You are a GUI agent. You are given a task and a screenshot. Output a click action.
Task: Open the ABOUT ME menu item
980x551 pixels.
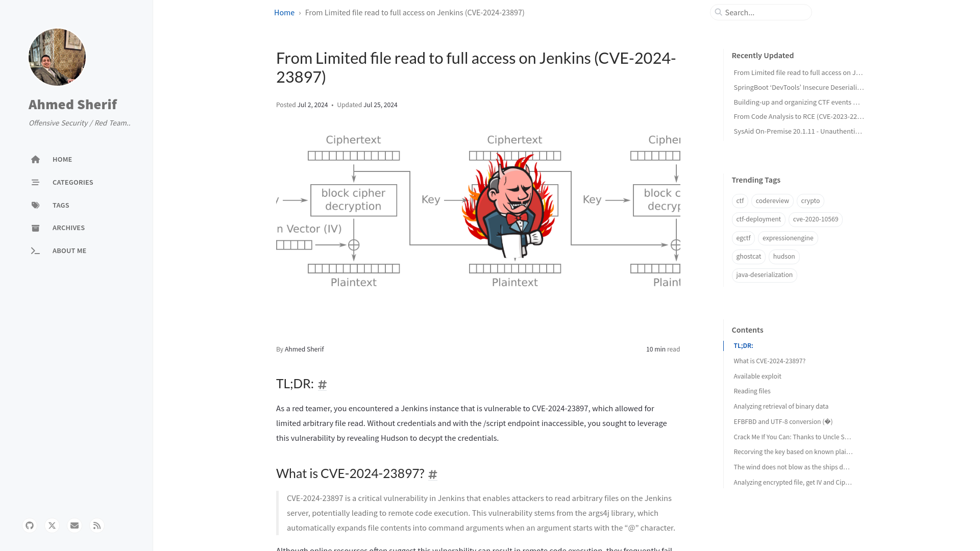(x=69, y=251)
